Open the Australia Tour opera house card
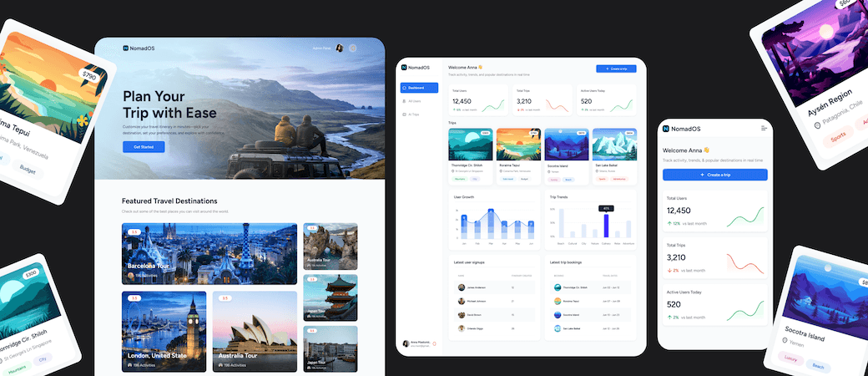 pyautogui.click(x=255, y=332)
